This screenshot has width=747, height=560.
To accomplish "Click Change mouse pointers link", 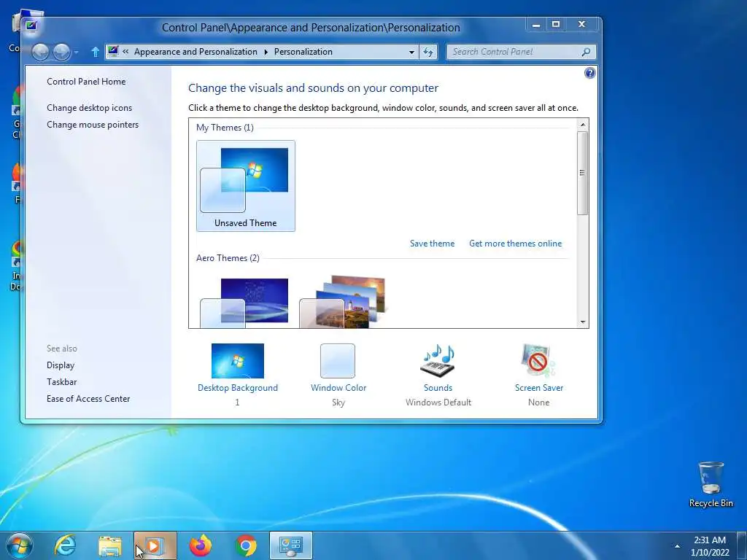I will coord(93,124).
